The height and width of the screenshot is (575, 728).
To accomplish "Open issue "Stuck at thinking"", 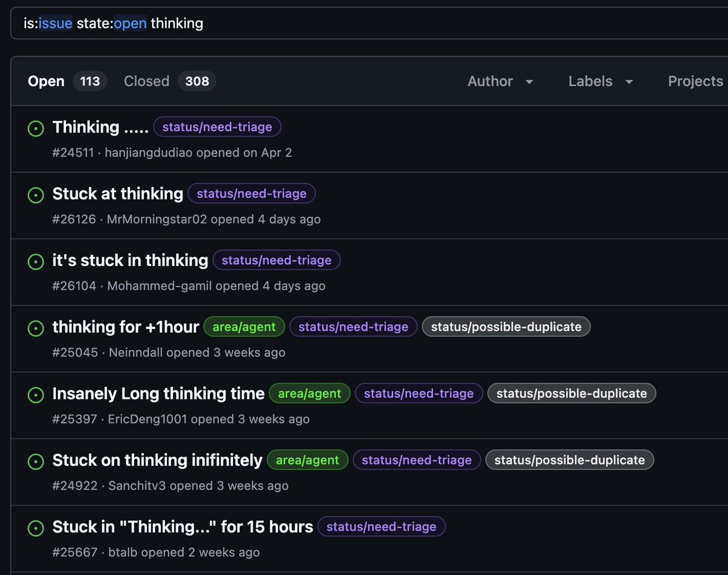I will tap(118, 194).
